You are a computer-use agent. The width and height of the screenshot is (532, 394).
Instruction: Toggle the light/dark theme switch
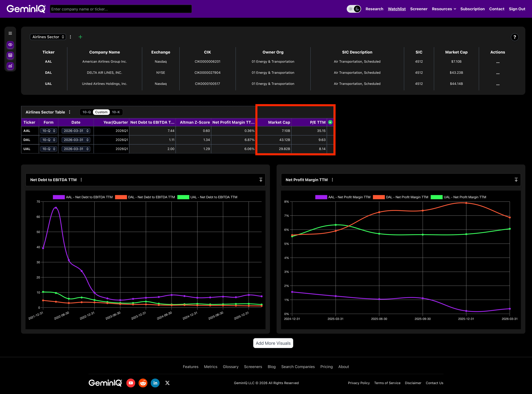click(x=354, y=9)
